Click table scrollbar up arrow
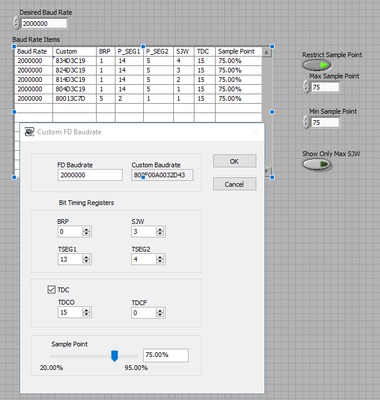This screenshot has height=400, width=380. [x=267, y=52]
